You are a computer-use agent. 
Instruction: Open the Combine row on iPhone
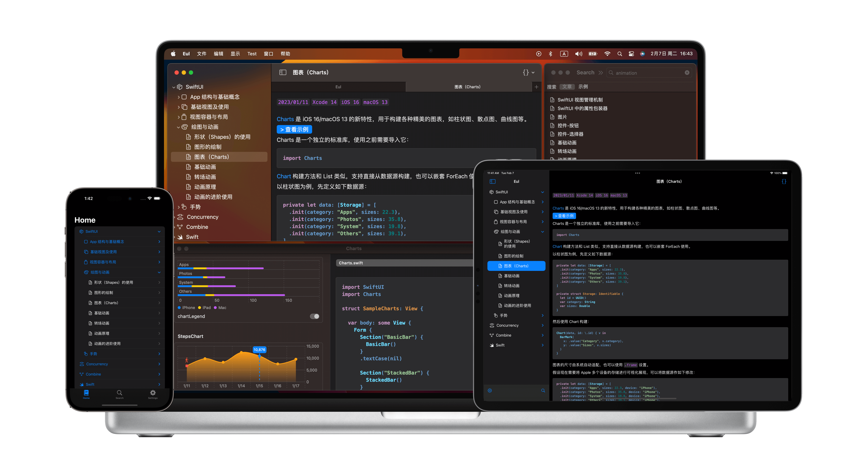pyautogui.click(x=120, y=374)
